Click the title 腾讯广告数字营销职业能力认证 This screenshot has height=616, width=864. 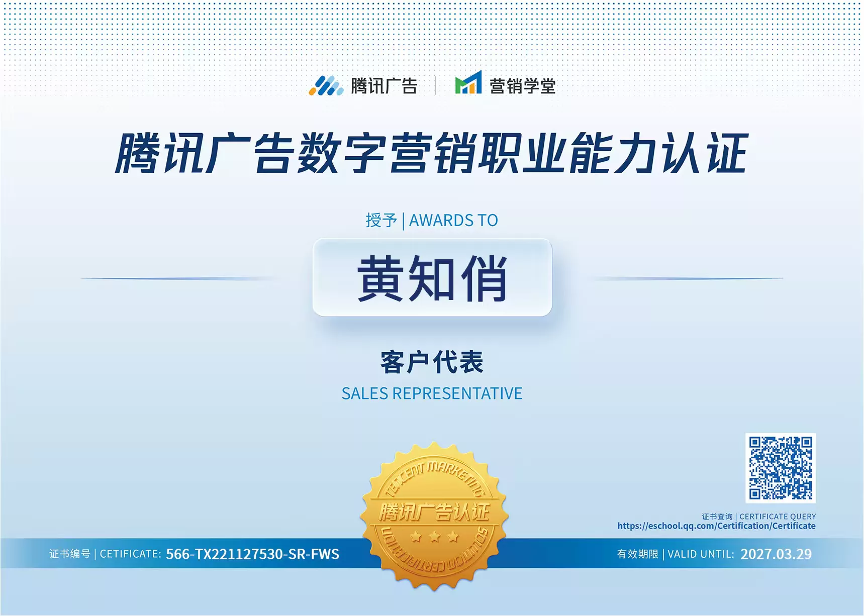point(432,153)
